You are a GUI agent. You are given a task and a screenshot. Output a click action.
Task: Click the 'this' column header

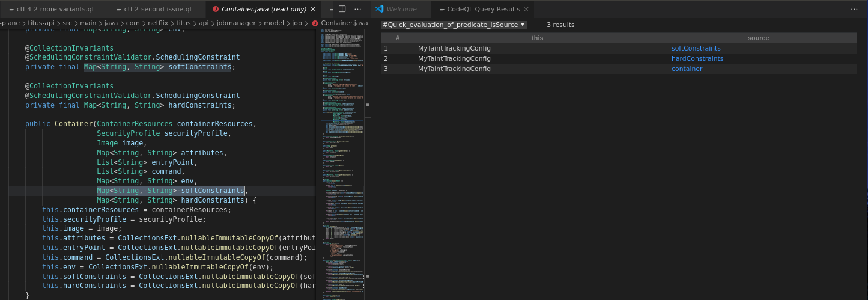click(537, 38)
